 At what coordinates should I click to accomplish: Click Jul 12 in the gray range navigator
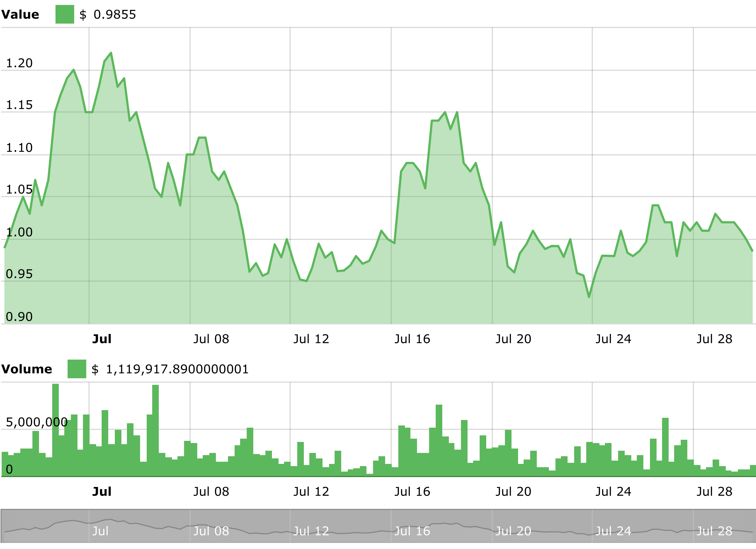pos(311,531)
